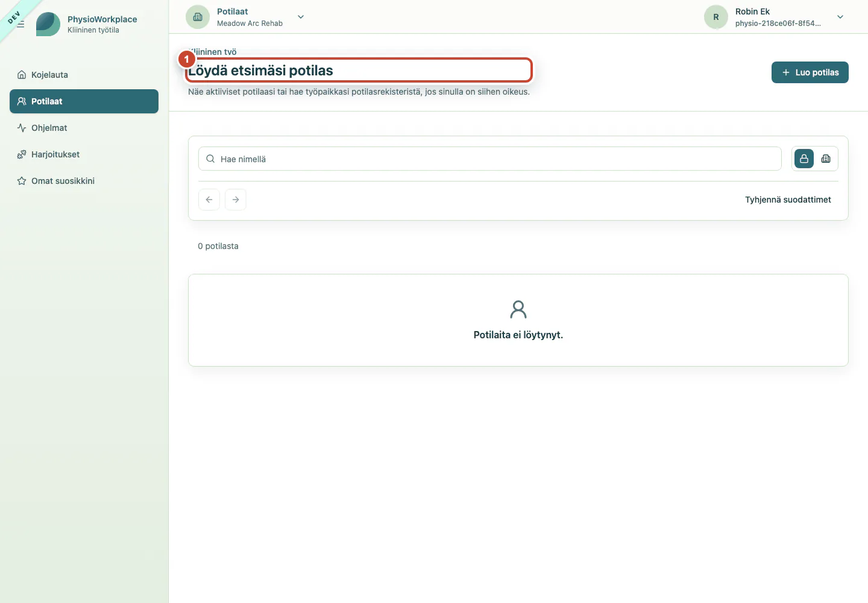
Task: Click the 'physio-218ce06f-8f54...' user ID text
Action: (x=778, y=24)
